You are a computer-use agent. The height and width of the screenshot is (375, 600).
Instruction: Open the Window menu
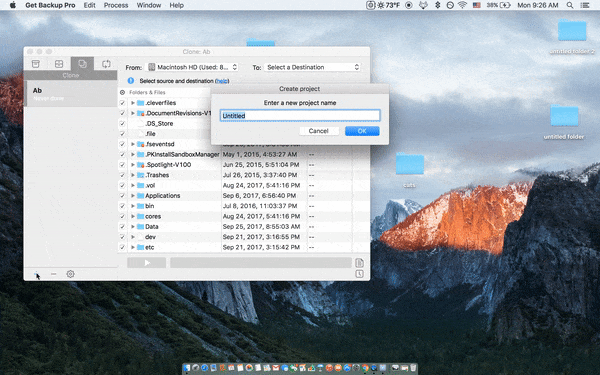tap(149, 5)
